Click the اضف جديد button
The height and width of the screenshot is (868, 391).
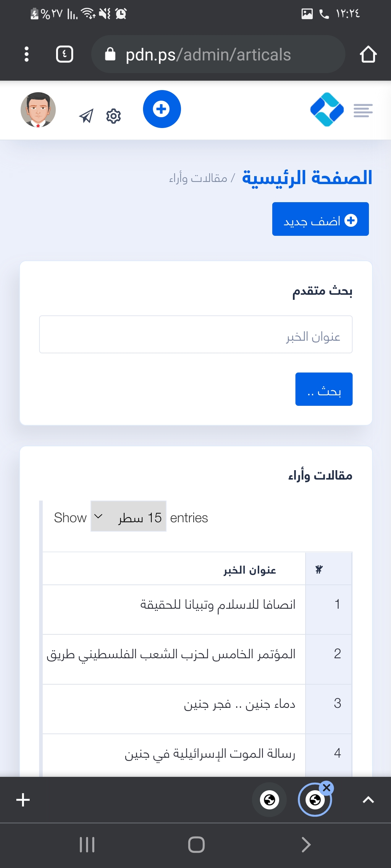pyautogui.click(x=320, y=219)
